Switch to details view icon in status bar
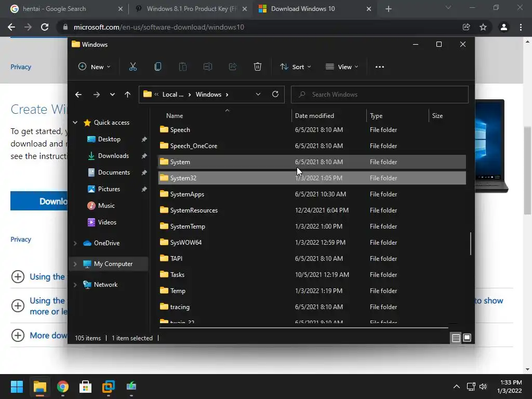Screen dimensions: 532x399 [456, 338]
